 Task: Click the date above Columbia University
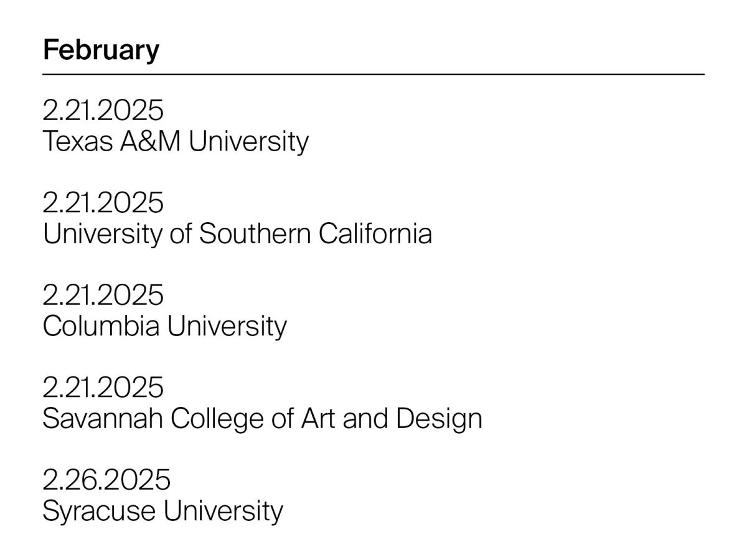pos(103,295)
